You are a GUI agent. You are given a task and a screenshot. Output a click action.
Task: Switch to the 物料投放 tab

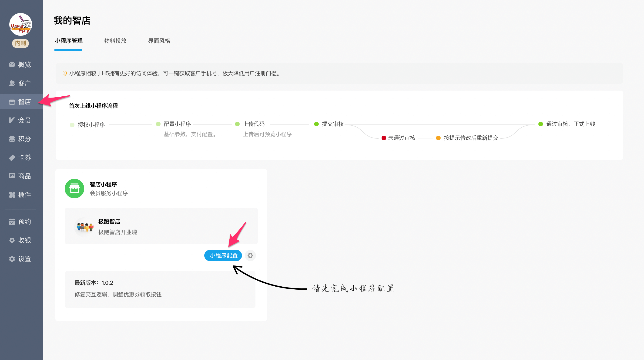point(115,41)
